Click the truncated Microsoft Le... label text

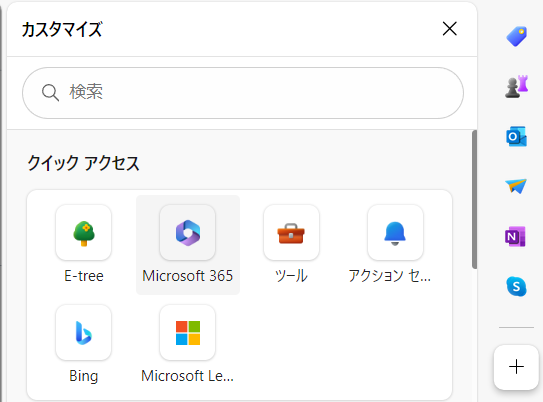click(187, 376)
